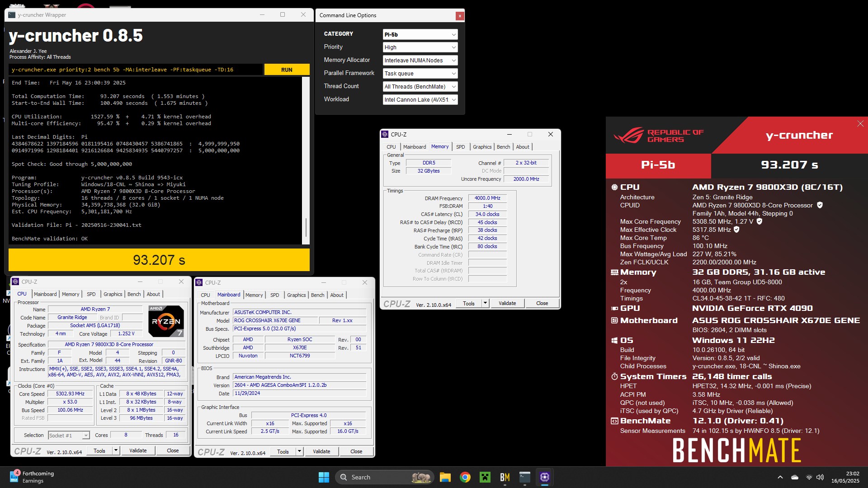
Task: Open the Minecraft creeper taskbar icon
Action: pyautogui.click(x=485, y=477)
